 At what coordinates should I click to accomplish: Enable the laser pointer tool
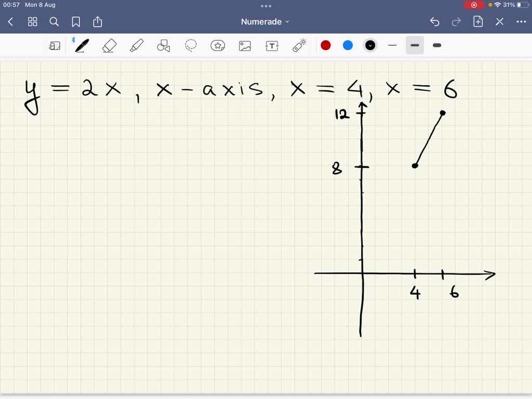tap(299, 45)
